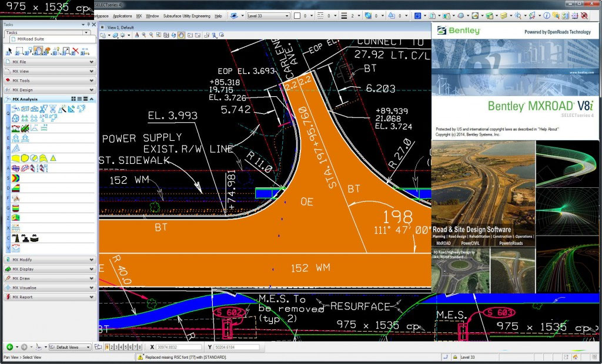Select the Fence tool in Tasks toolbar
The width and height of the screenshot is (602, 364).
point(19,50)
